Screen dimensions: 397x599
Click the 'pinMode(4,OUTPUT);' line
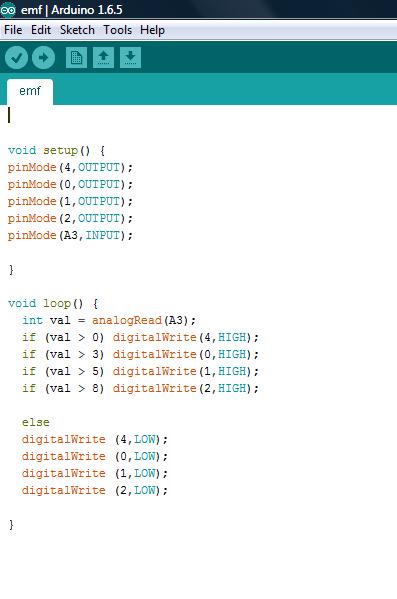click(70, 167)
